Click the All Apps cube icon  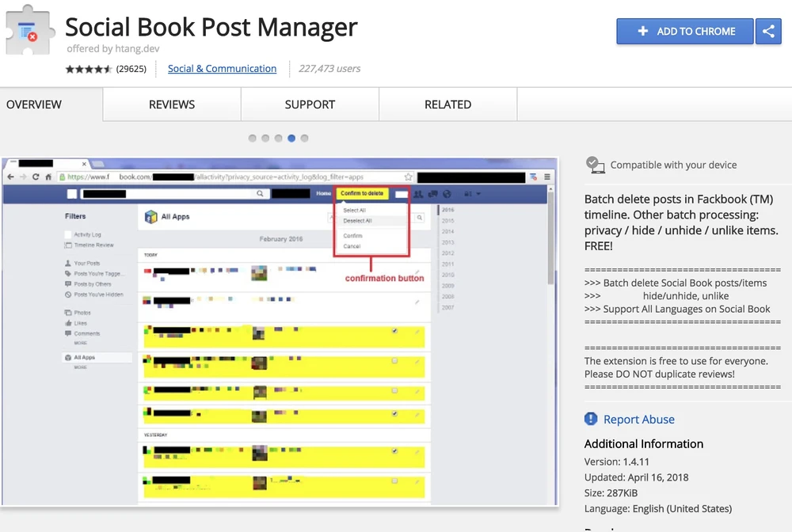click(151, 217)
